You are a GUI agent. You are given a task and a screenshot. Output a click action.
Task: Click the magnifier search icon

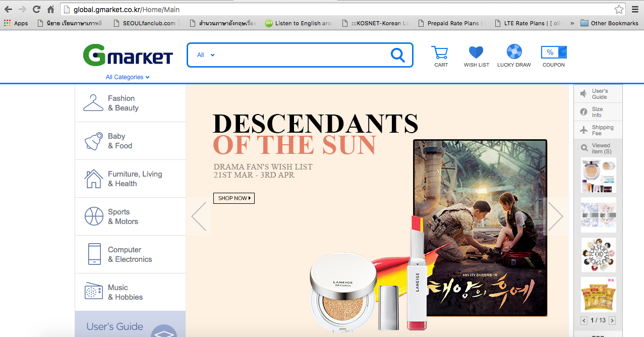tap(398, 55)
